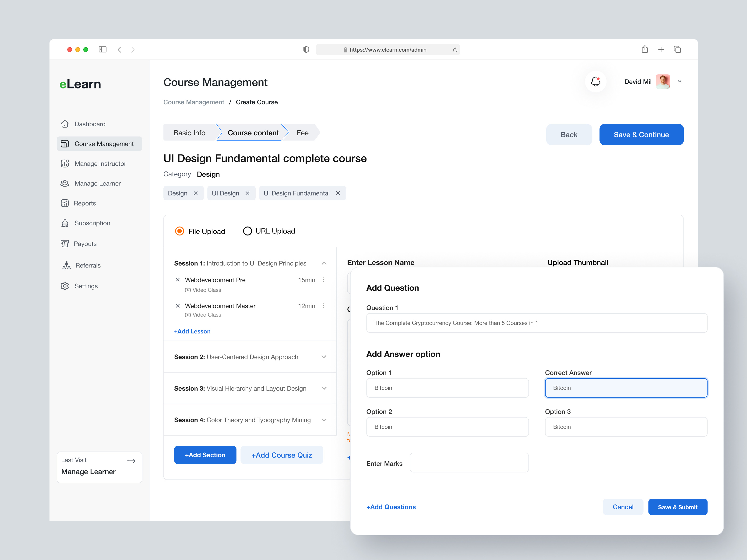Select the URL Upload radio button

tap(247, 231)
